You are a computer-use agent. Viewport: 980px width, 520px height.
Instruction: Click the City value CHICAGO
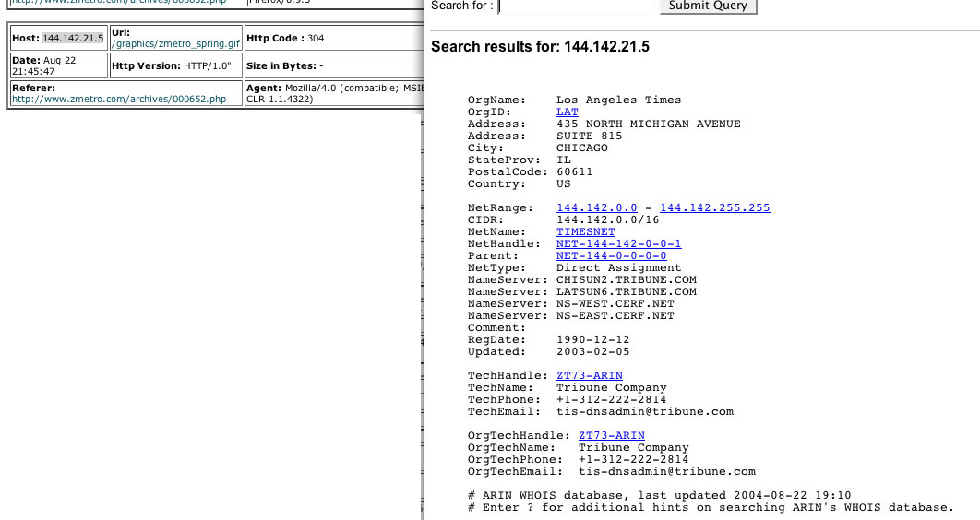(x=582, y=148)
